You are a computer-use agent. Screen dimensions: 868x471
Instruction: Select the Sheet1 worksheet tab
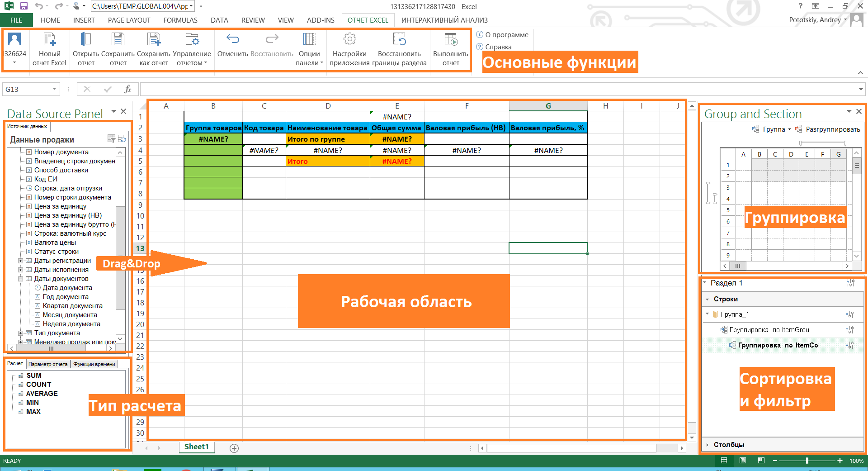click(197, 447)
